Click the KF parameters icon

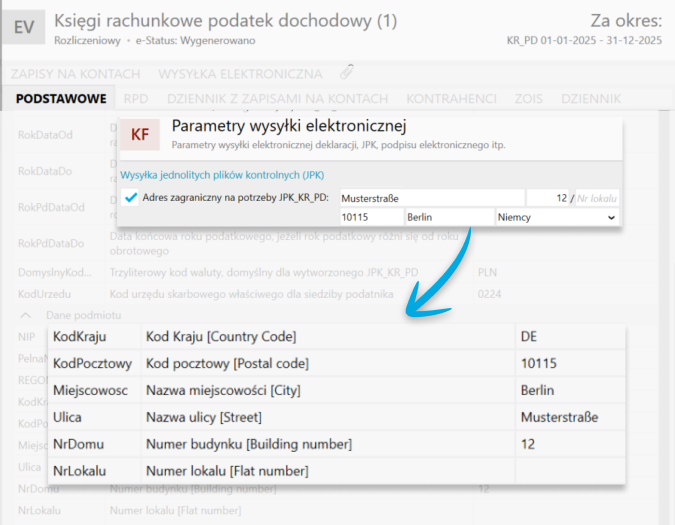[x=141, y=135]
